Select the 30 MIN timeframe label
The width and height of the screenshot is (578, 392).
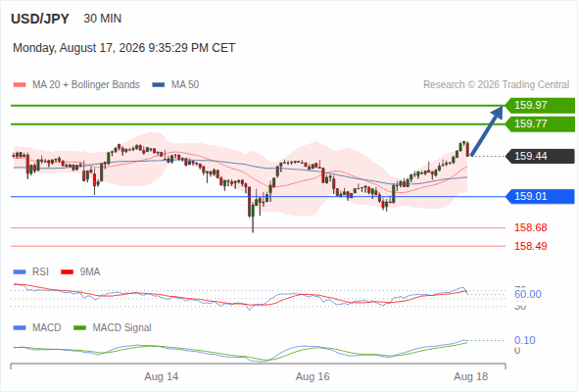pos(103,19)
